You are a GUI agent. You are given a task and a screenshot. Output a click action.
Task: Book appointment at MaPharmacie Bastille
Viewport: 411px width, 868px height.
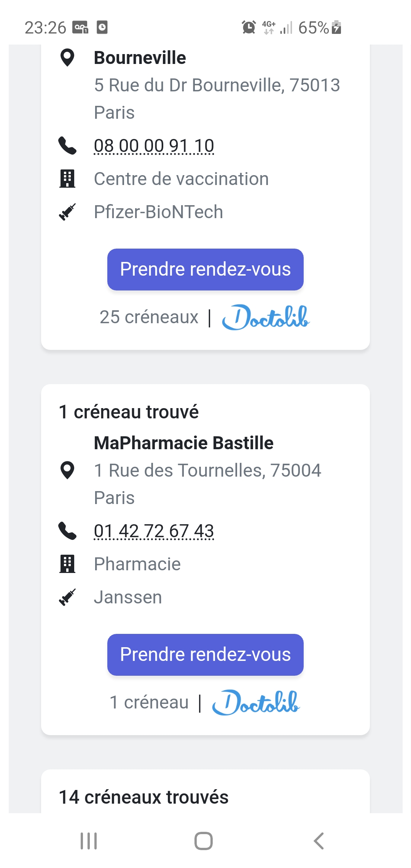click(205, 655)
